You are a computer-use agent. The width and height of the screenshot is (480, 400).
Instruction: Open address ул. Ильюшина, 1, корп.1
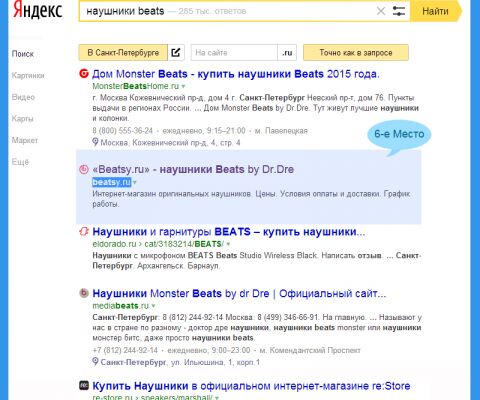(x=215, y=362)
